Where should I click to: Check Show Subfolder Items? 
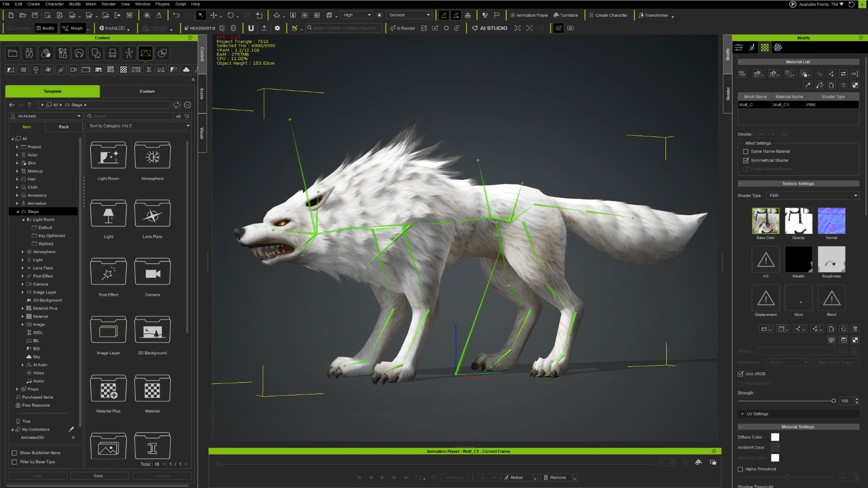pos(14,453)
